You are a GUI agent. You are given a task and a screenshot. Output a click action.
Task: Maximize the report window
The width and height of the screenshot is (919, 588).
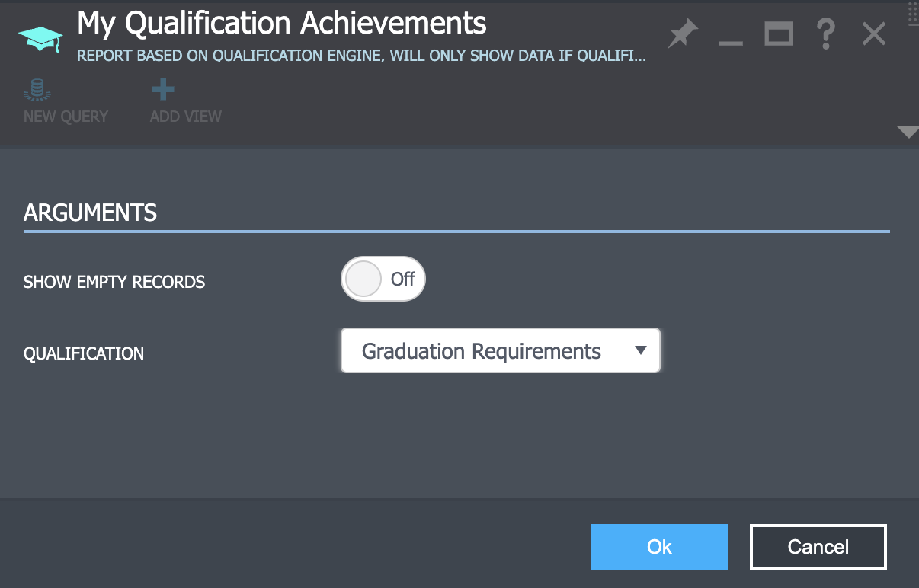(779, 34)
